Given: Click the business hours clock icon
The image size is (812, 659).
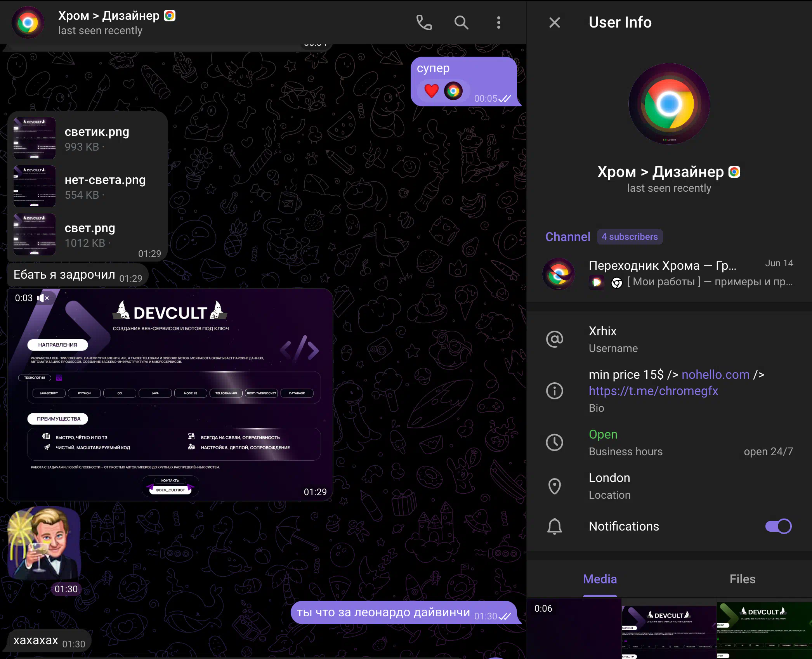Looking at the screenshot, I should coord(555,442).
